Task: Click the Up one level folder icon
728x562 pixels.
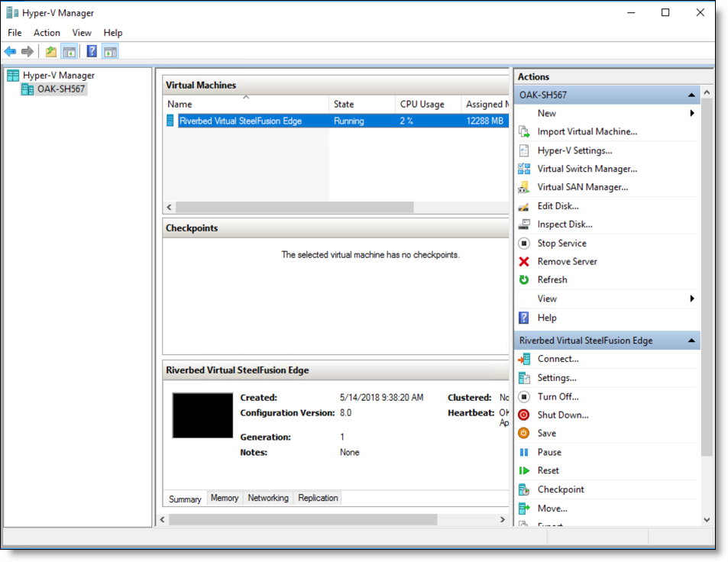Action: tap(51, 51)
